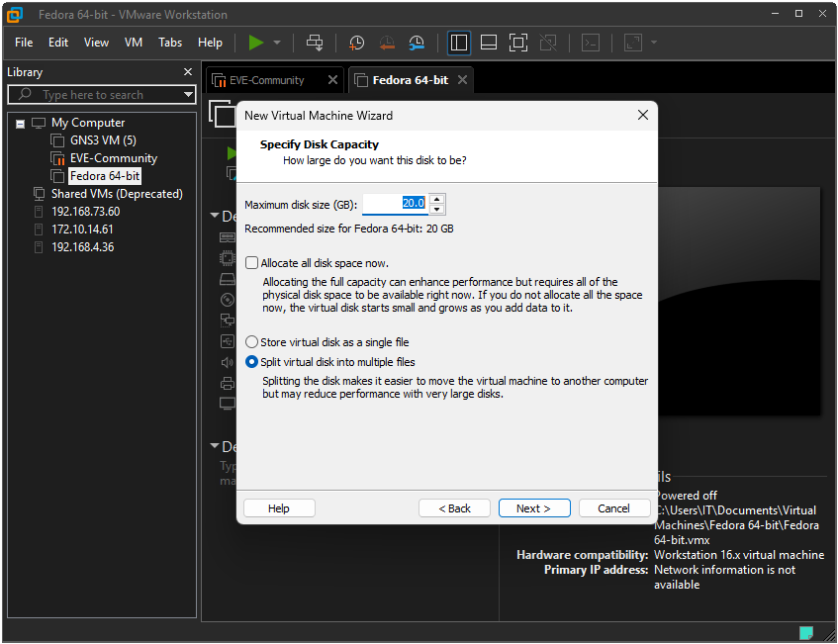
Task: Click the display device icon
Action: (228, 404)
